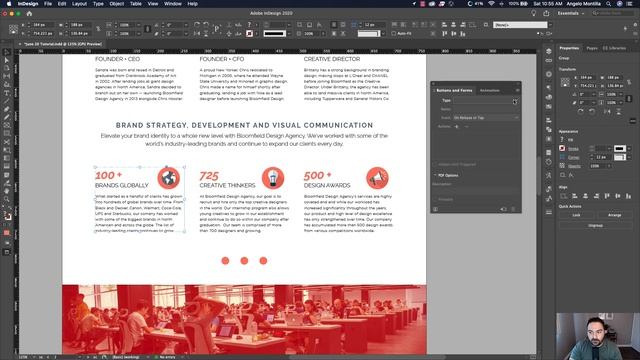Open the Event dropdown On Release or Tap
The height and width of the screenshot is (360, 640).
click(486, 118)
